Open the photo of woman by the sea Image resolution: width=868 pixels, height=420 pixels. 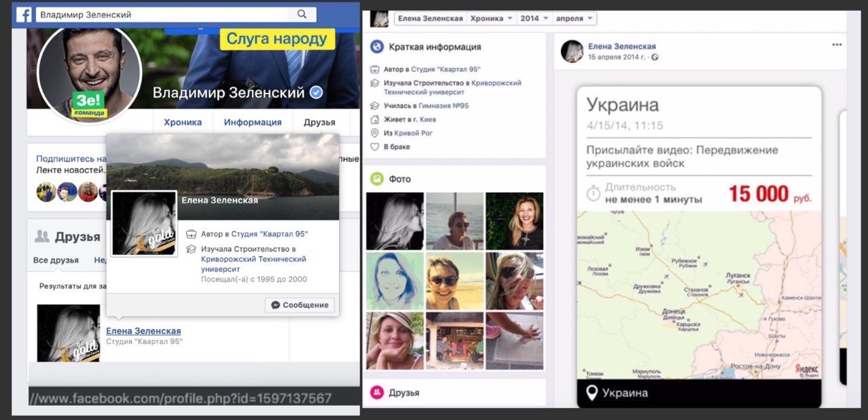[455, 222]
